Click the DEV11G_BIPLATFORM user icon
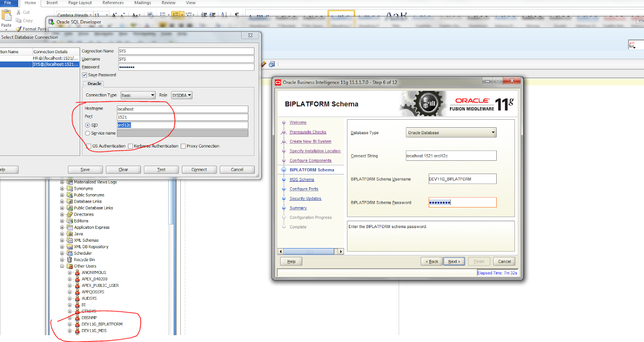This screenshot has height=342, width=644. coord(77,324)
